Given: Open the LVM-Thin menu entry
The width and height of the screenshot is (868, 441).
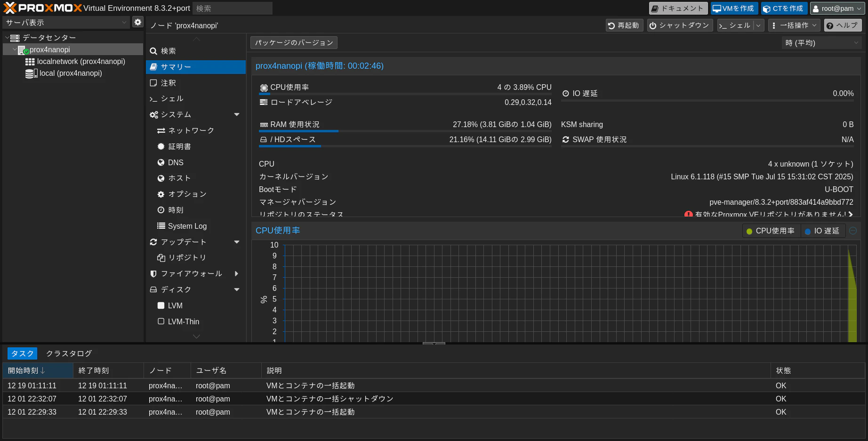Looking at the screenshot, I should click(196, 321).
